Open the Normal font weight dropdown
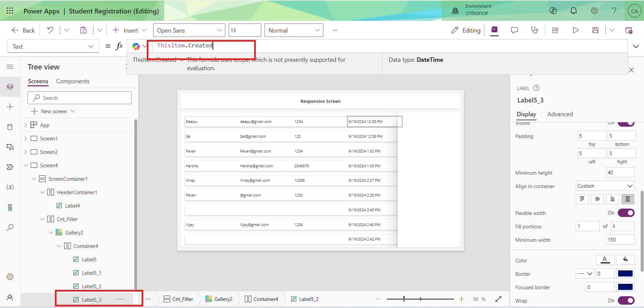 (x=294, y=30)
